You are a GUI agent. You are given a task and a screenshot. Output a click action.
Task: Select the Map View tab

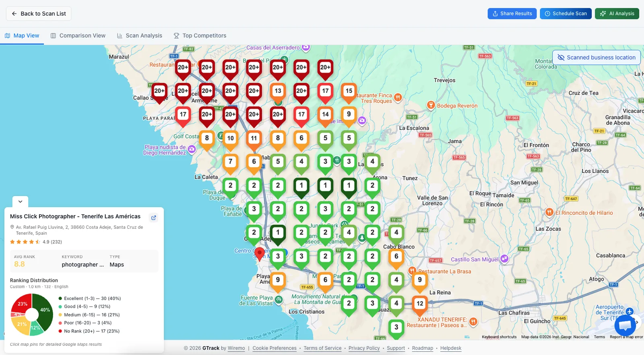pyautogui.click(x=22, y=36)
